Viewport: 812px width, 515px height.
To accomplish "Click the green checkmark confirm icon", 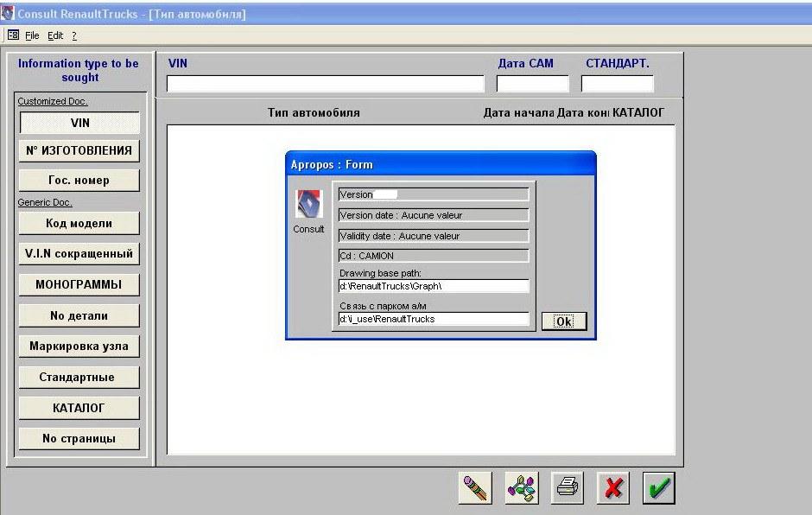I will click(658, 488).
